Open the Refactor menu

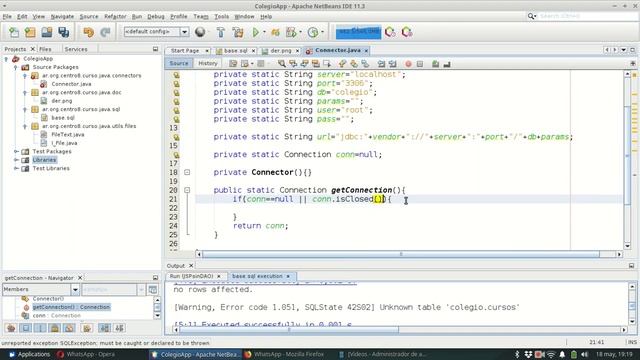coord(115,17)
